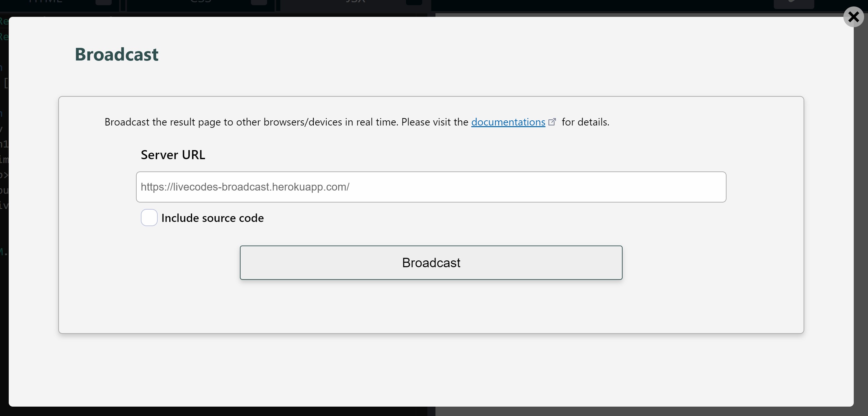Screen dimensions: 868x416
Task: Select the herokuapp URL text in the field
Action: [x=245, y=187]
